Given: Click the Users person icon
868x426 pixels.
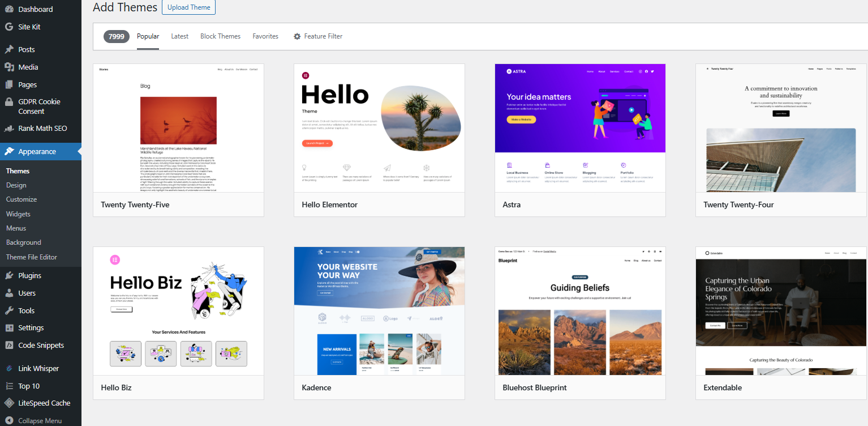Looking at the screenshot, I should coord(9,293).
